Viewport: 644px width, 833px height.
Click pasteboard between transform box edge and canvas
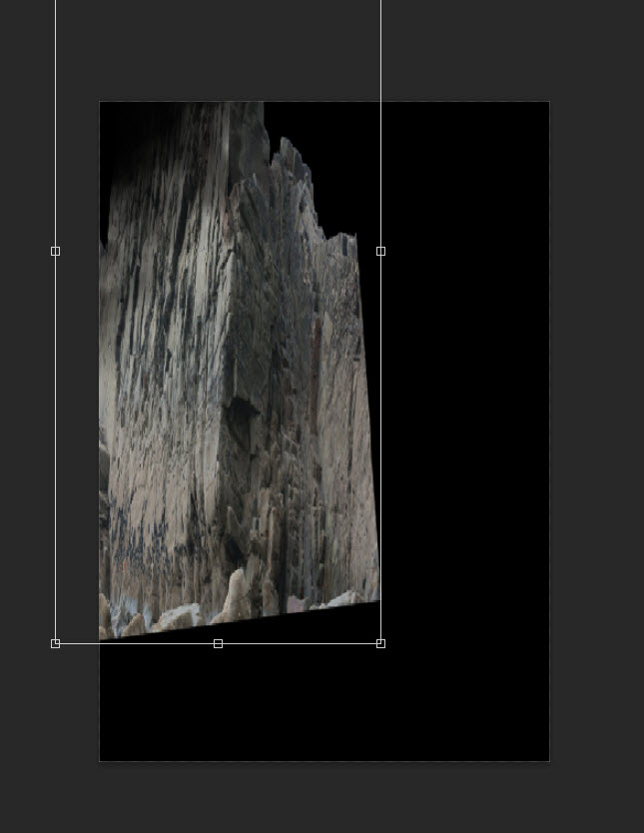(x=77, y=400)
